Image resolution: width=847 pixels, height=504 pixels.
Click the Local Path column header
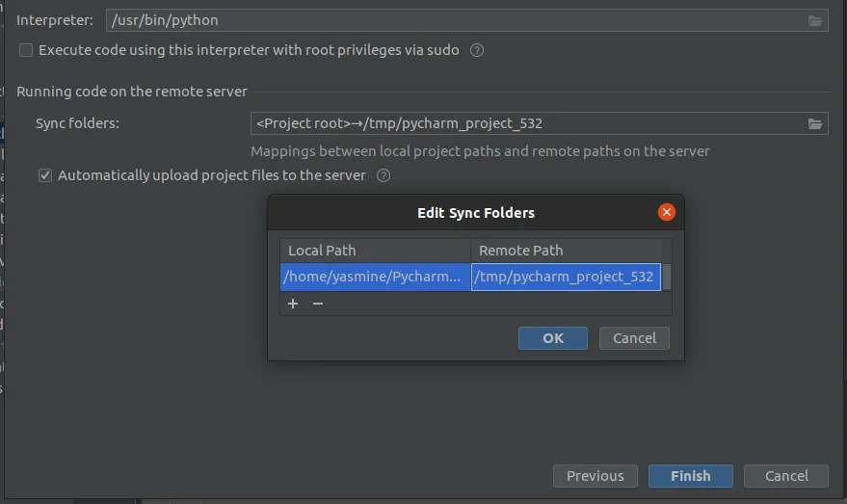pos(376,251)
